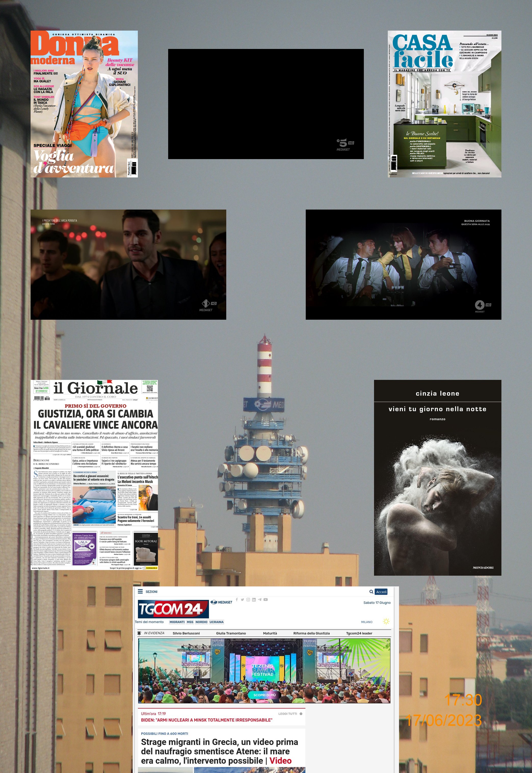This screenshot has width=532, height=773.
Task: Open Giulia Tramontano in evidenza item
Action: click(231, 633)
